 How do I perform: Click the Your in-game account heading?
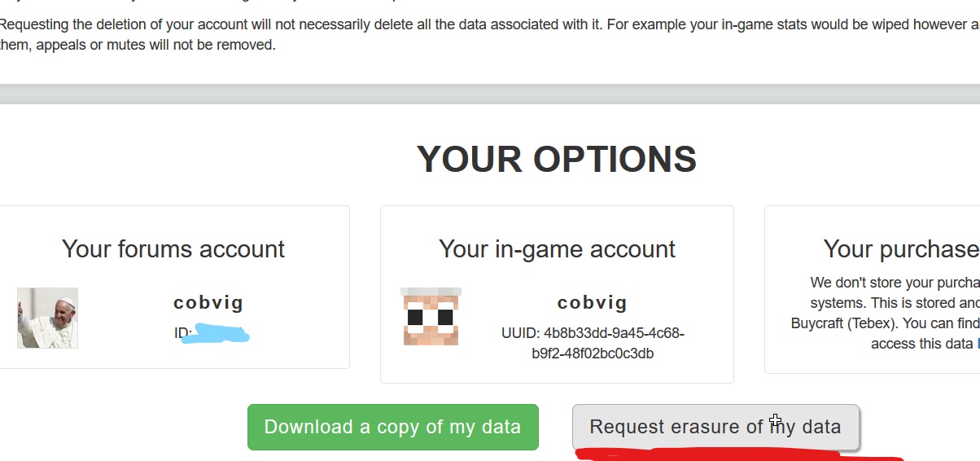tap(557, 249)
